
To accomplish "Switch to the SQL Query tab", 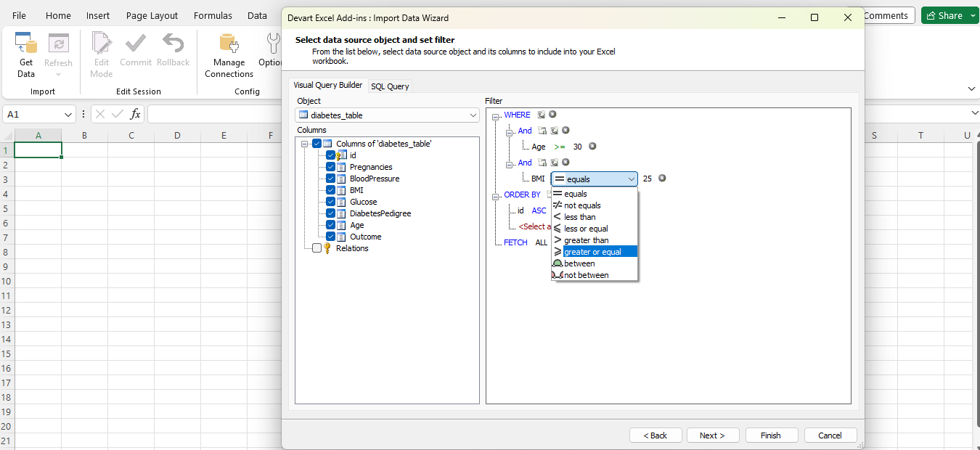I will [390, 85].
